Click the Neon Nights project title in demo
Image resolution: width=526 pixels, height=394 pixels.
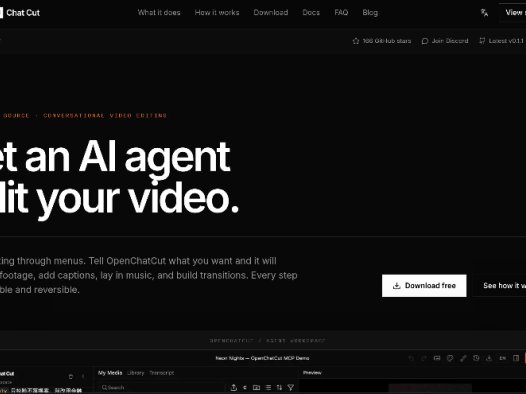(x=262, y=358)
